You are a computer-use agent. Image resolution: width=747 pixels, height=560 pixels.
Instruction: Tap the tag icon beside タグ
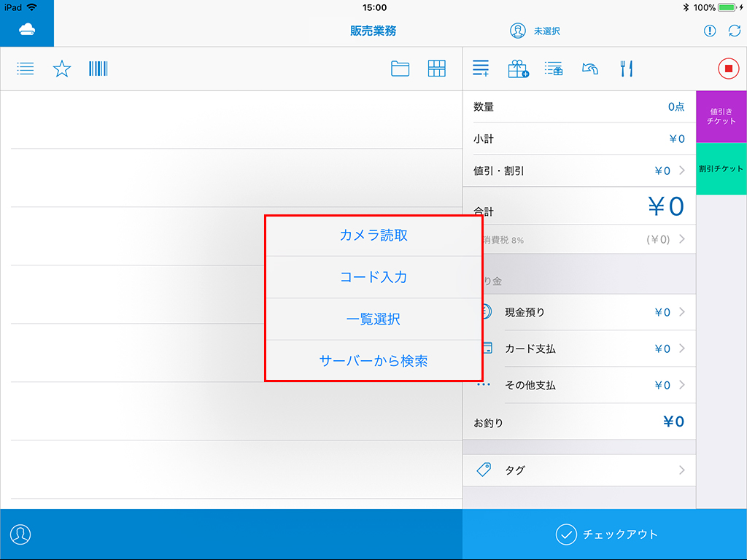484,470
